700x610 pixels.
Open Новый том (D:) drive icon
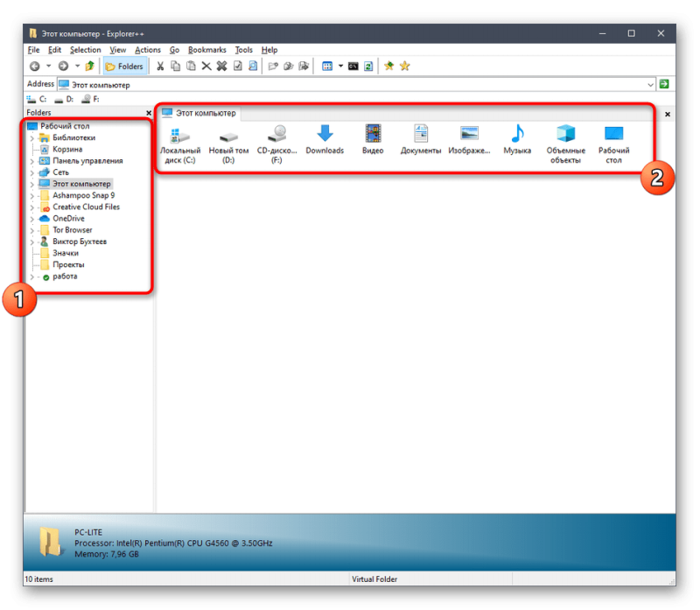coord(228,144)
